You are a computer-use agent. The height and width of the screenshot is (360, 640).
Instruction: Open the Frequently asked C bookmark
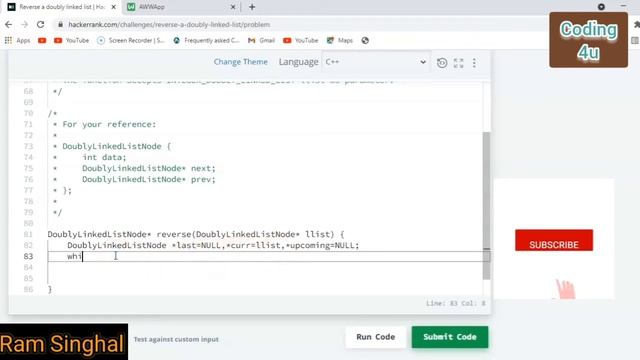[207, 40]
